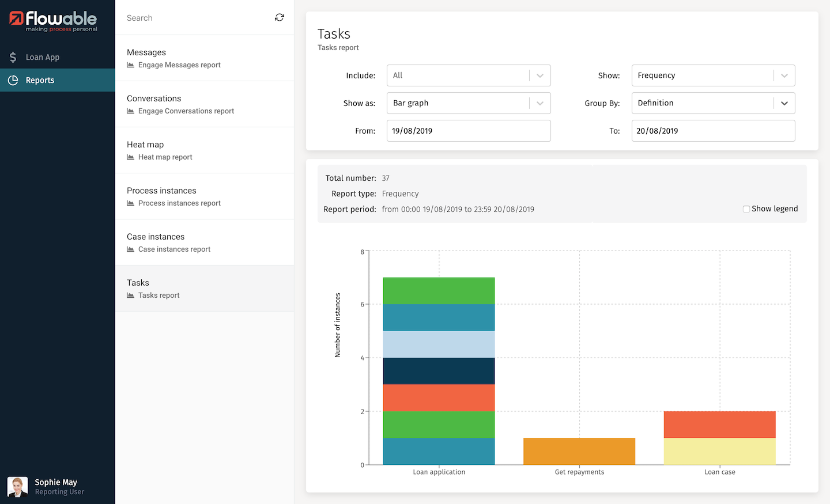Screen dimensions: 830x504
Task: Click the chart icon beside Case instances report
Action: click(129, 249)
